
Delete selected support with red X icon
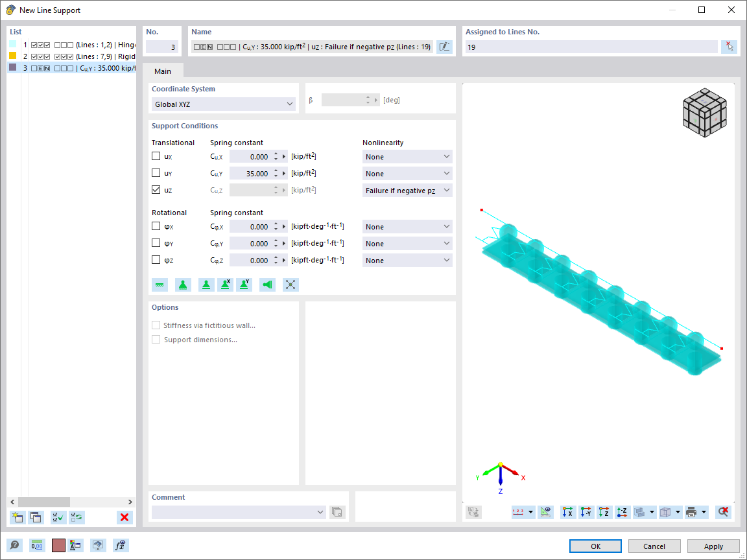pos(124,517)
